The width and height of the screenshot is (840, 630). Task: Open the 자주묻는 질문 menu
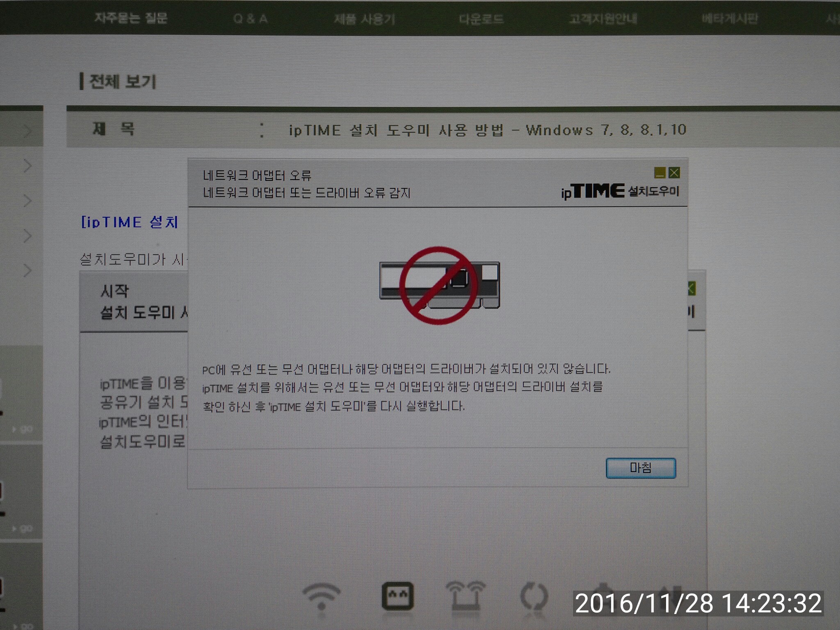pyautogui.click(x=131, y=18)
